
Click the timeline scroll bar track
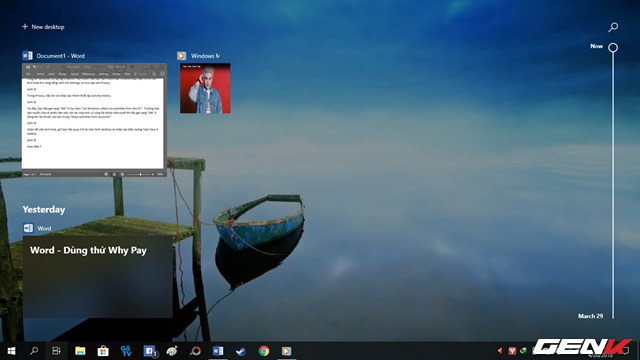(x=613, y=184)
